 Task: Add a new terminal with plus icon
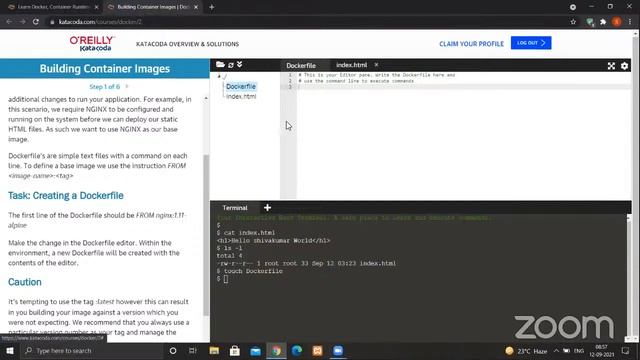coord(267,208)
